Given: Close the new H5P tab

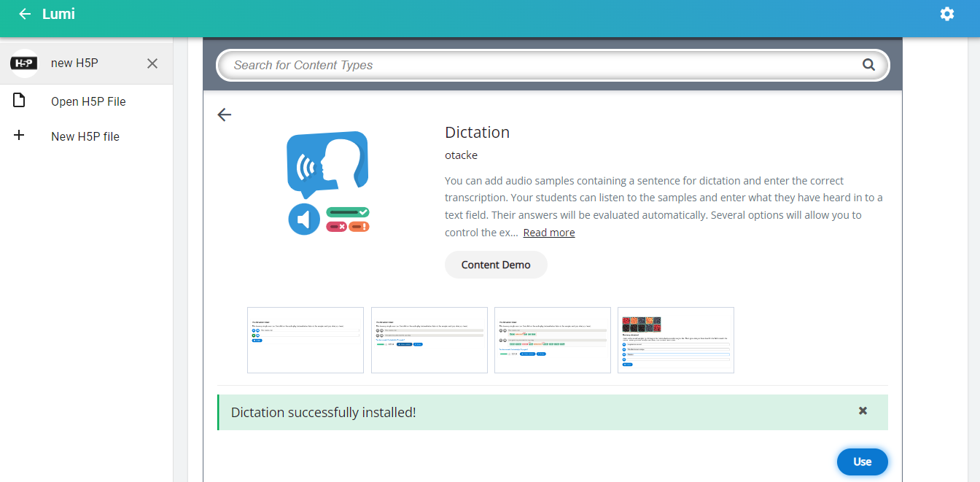Looking at the screenshot, I should (x=152, y=63).
